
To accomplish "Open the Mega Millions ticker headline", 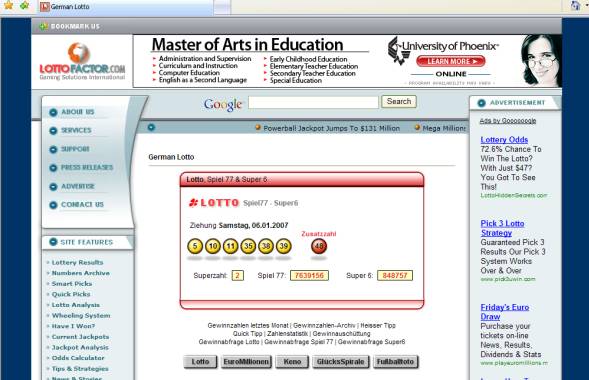I will click(x=444, y=128).
